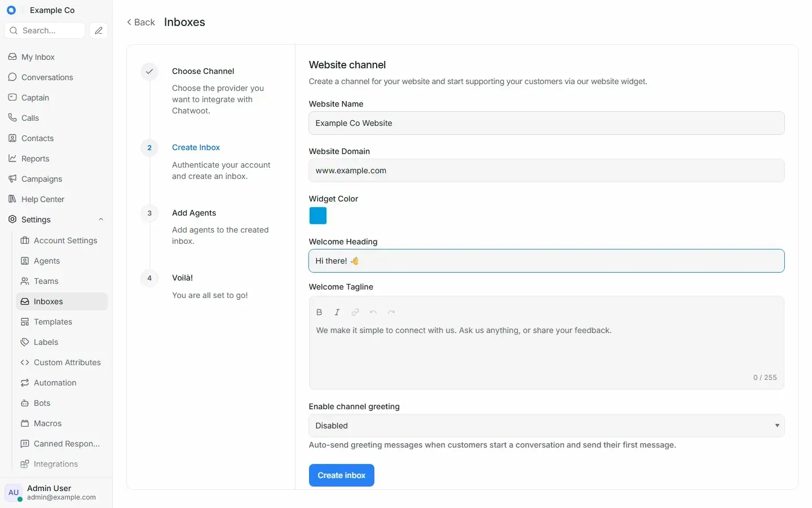Image resolution: width=812 pixels, height=508 pixels.
Task: Open Custom Attributes settings
Action: (x=62, y=362)
